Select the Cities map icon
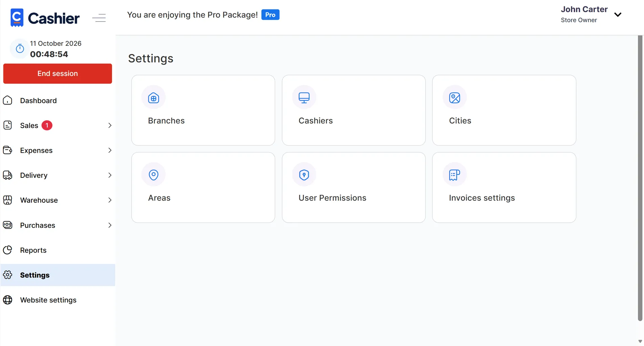Viewport: 644px width, 346px height. [x=454, y=98]
